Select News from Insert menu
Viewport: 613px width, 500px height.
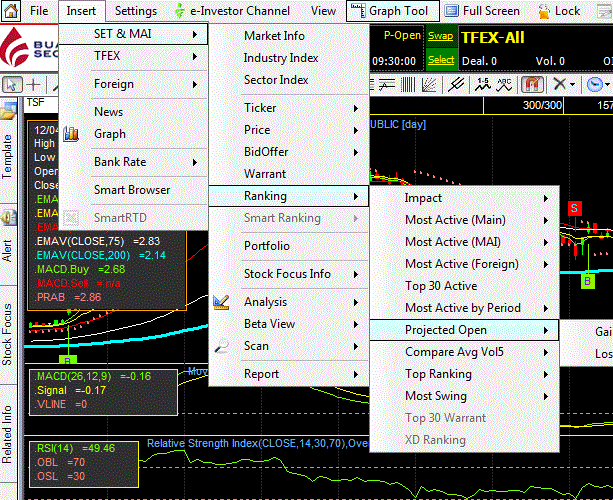pos(133,112)
